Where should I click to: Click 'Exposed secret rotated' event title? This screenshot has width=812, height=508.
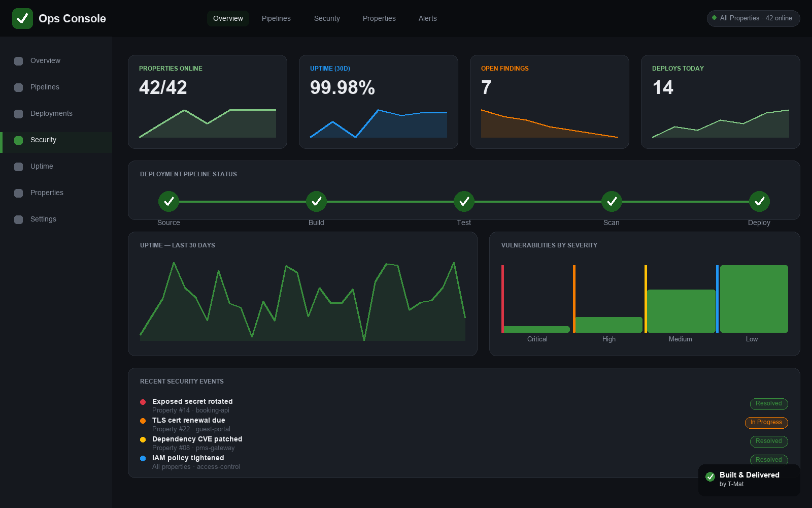tap(192, 401)
